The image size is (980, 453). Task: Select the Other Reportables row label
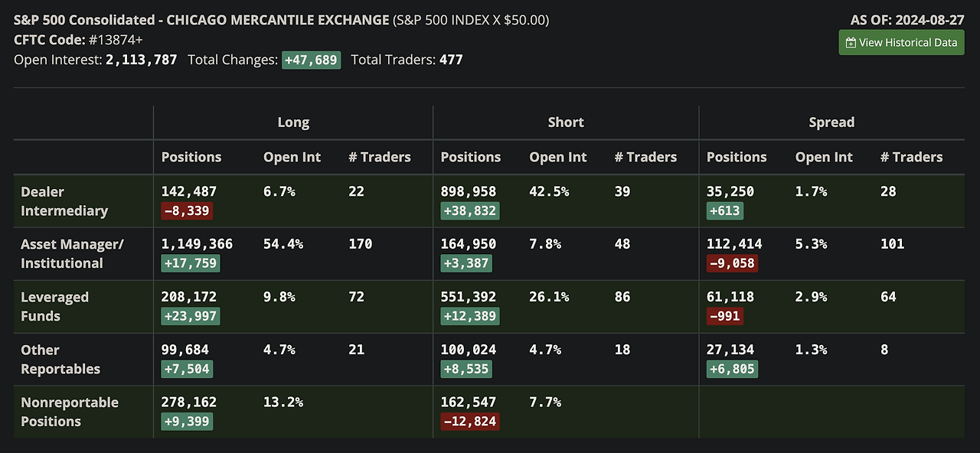click(x=60, y=360)
